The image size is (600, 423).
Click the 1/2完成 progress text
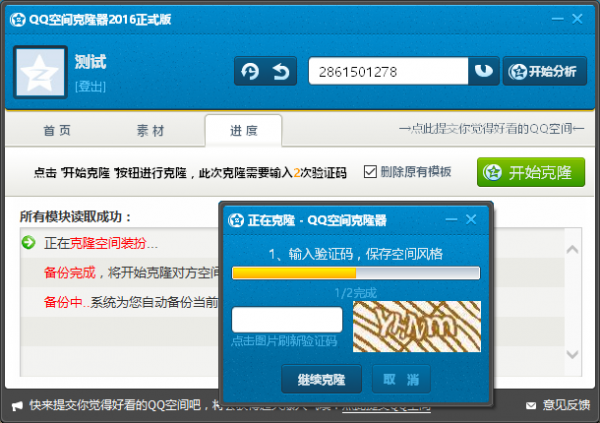[x=355, y=293]
